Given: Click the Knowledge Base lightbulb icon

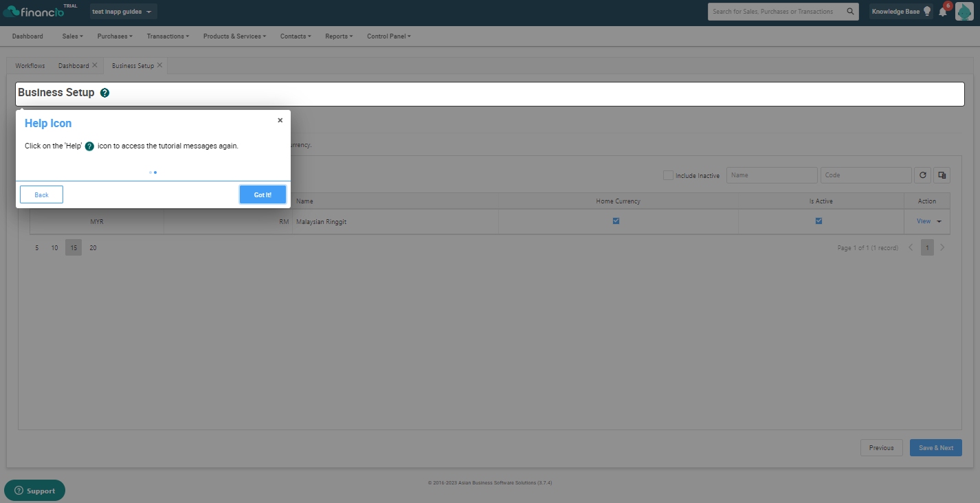Looking at the screenshot, I should pyautogui.click(x=927, y=12).
